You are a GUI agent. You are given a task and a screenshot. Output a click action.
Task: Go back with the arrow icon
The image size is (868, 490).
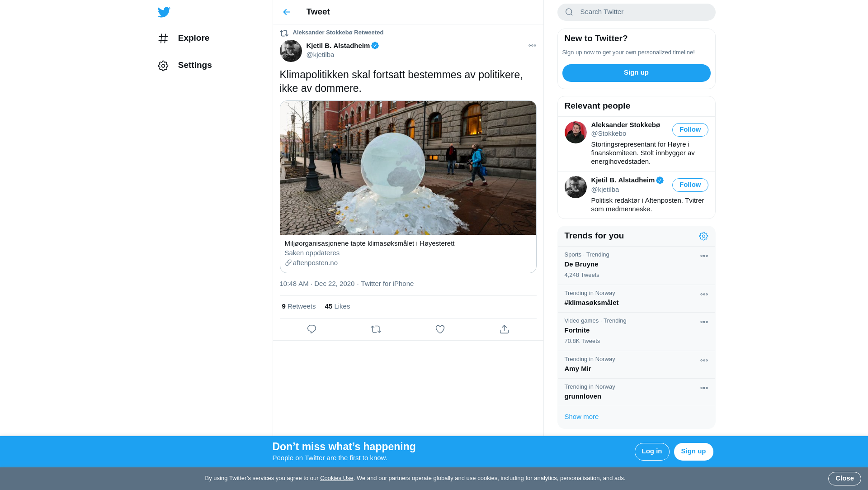click(287, 12)
